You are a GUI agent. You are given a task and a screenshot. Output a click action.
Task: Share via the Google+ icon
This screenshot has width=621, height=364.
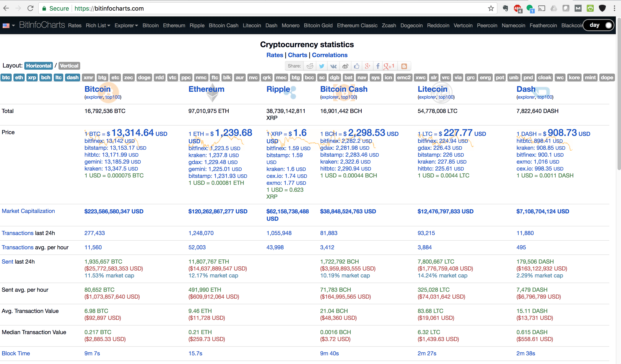click(x=367, y=66)
